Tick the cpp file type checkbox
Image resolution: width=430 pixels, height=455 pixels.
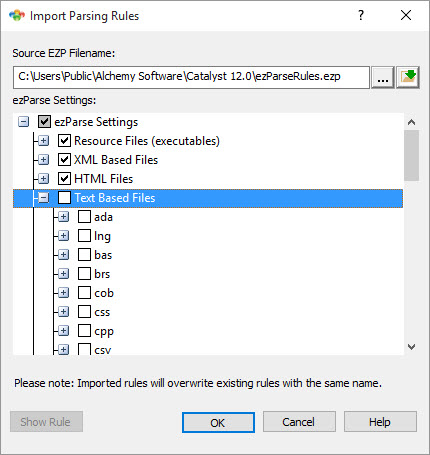pyautogui.click(x=84, y=331)
